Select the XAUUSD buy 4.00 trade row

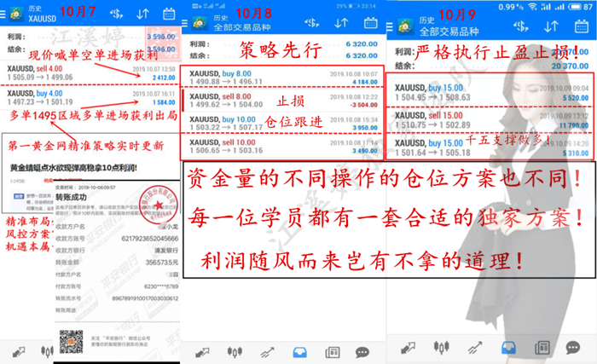click(x=91, y=98)
